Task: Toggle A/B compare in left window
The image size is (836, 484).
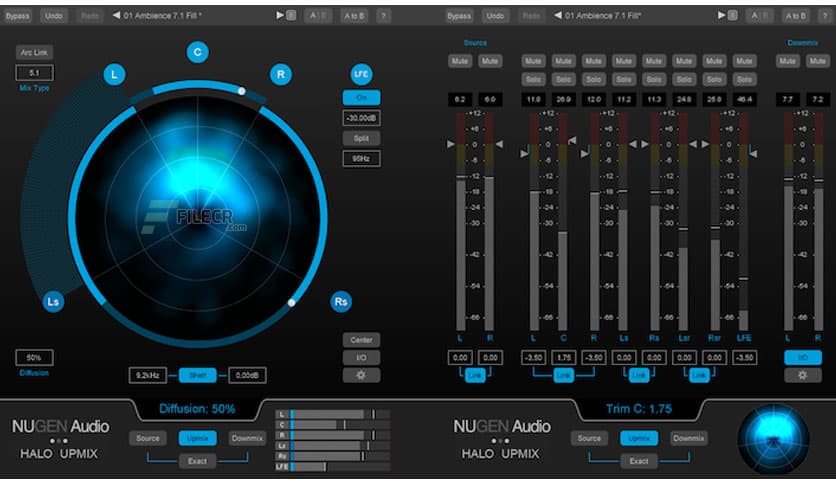Action: (x=318, y=16)
